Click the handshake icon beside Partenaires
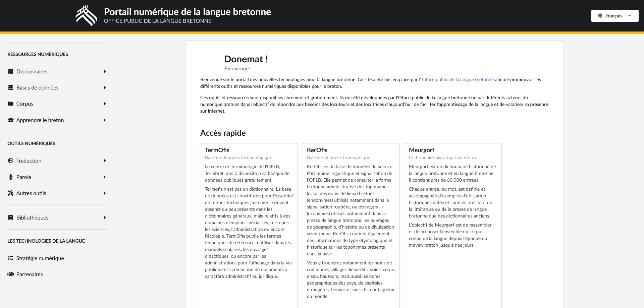The width and height of the screenshot is (644, 308). click(x=11, y=274)
